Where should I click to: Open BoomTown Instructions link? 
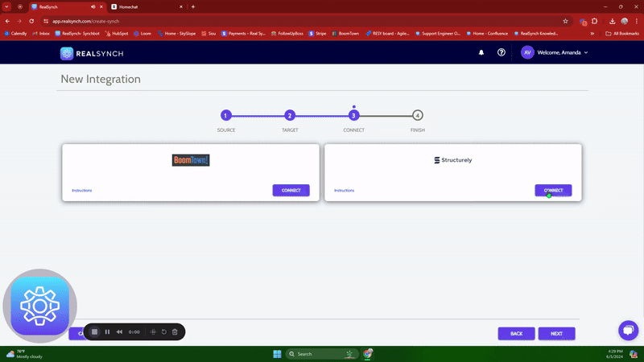point(82,191)
